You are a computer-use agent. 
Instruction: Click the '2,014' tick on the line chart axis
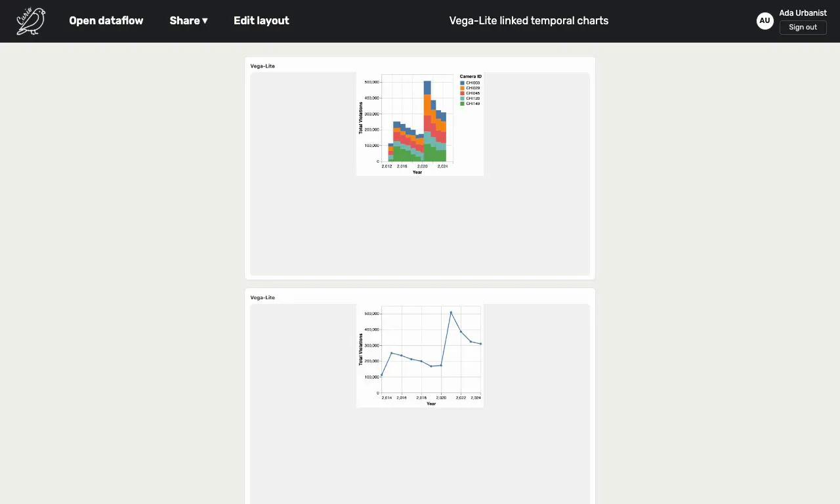click(387, 398)
